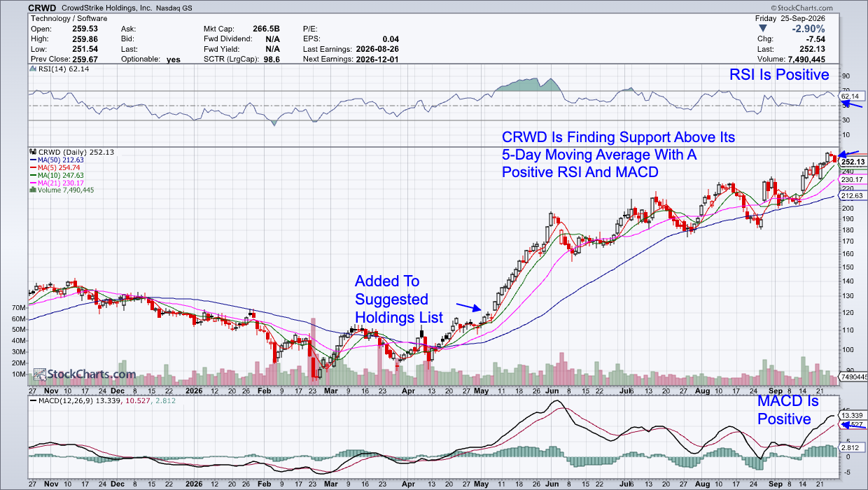Screen dimensions: 868x490
Task: Click the green Volume 7,490,445 legend entry
Action: pos(66,190)
